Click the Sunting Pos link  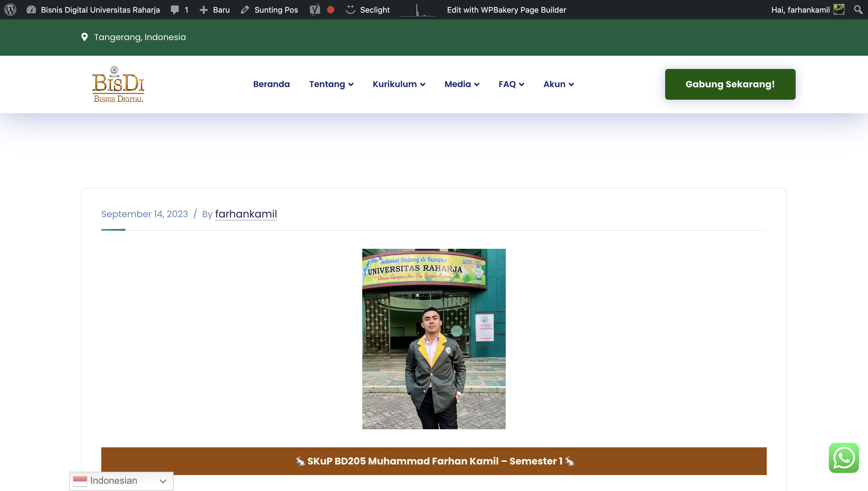[x=276, y=10]
